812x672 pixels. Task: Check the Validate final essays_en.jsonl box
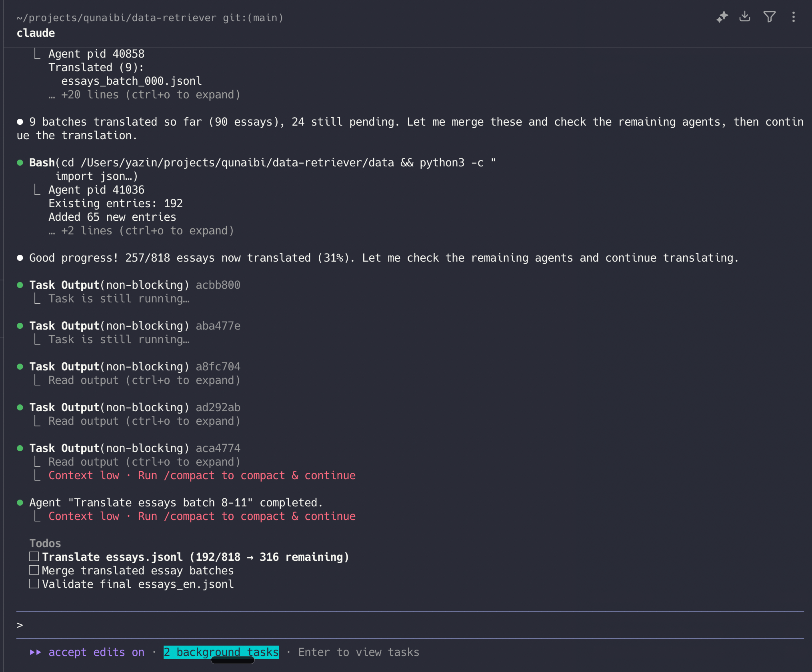[34, 584]
